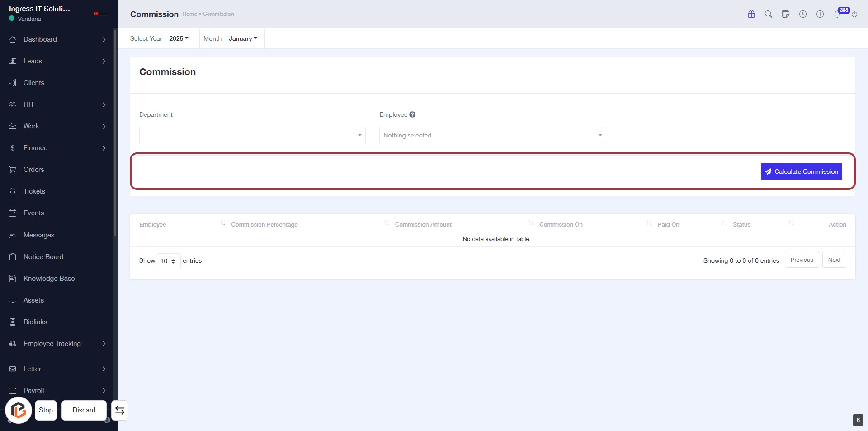Open the Department dropdown
The image size is (868, 431).
click(x=252, y=135)
